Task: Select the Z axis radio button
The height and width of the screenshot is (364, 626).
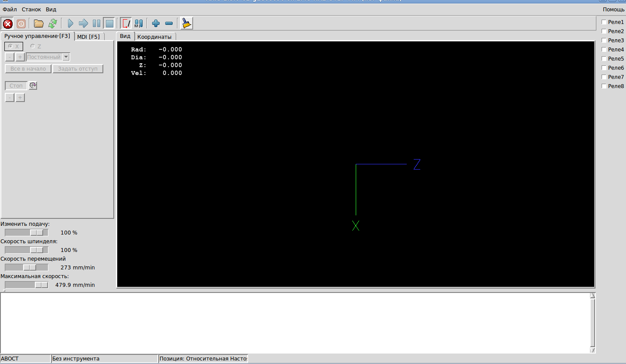Action: tap(36, 46)
